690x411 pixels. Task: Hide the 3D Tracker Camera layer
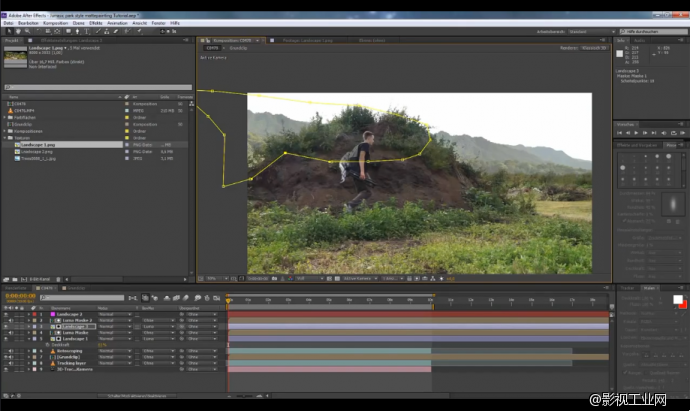[6, 370]
